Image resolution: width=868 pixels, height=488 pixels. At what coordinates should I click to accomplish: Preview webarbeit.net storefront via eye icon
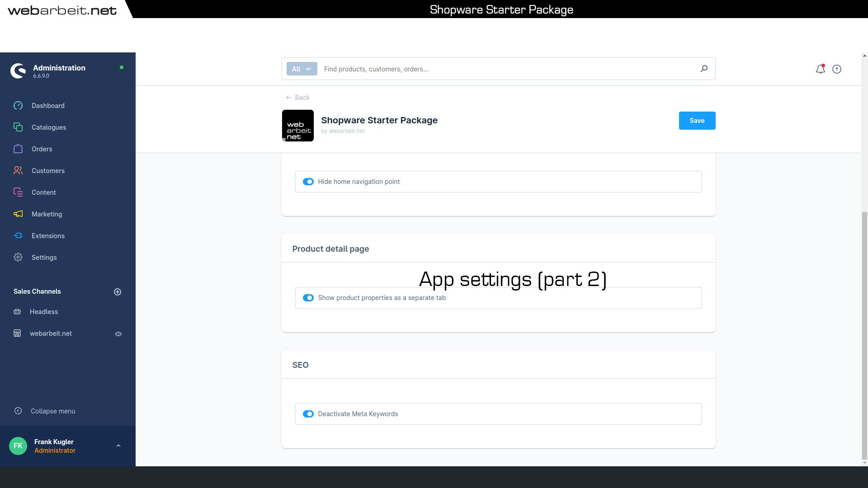[x=118, y=334]
